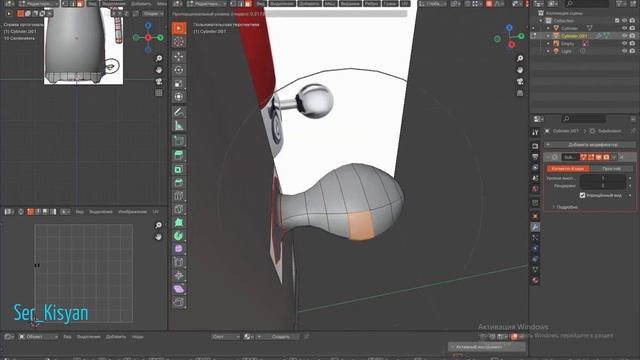Image resolution: width=640 pixels, height=360 pixels.
Task: Click zoom magnifier in UV editor
Action: [x=158, y=225]
